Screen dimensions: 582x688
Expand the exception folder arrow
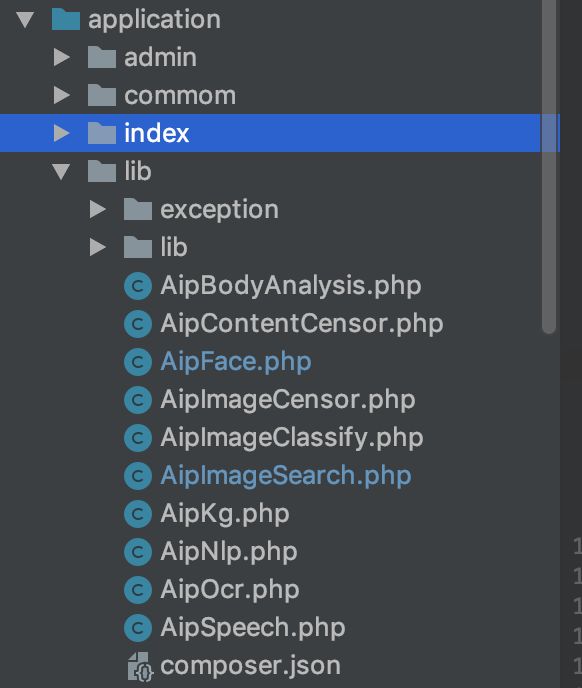pyautogui.click(x=97, y=209)
